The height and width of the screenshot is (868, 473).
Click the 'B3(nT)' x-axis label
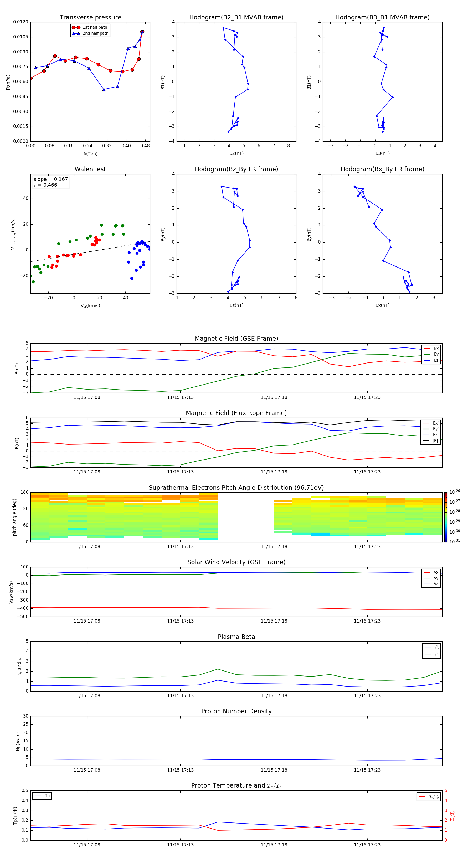click(382, 153)
